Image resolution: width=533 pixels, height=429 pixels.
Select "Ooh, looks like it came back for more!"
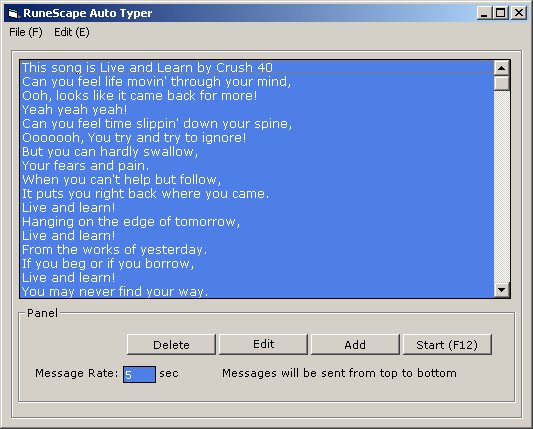[257, 96]
